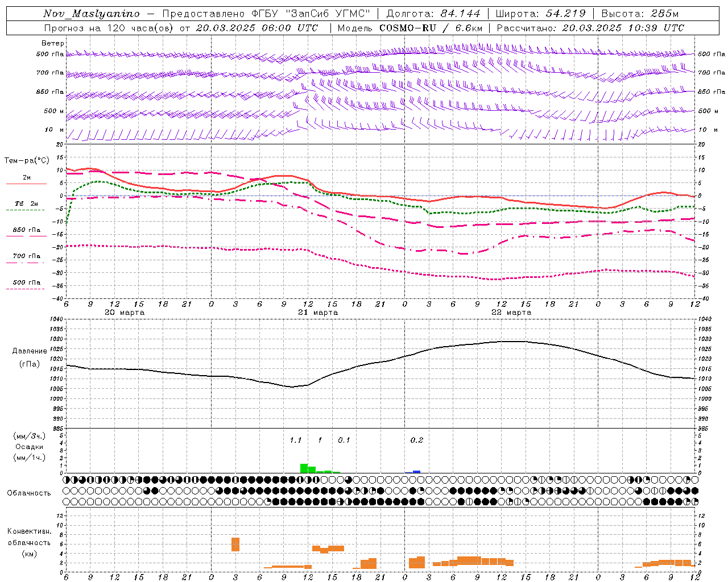This screenshot has height=582, width=728.
Task: Click the tall orange convective bar at hour 3
Action: click(x=235, y=544)
